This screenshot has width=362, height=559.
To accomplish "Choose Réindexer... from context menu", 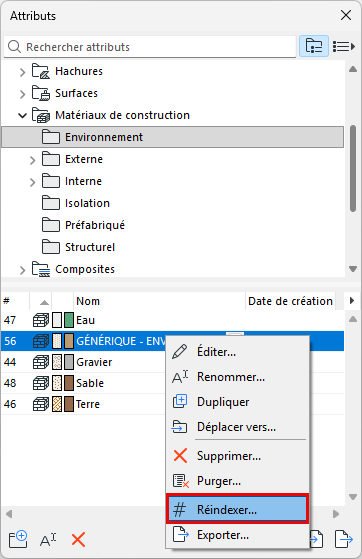I will coord(237,509).
